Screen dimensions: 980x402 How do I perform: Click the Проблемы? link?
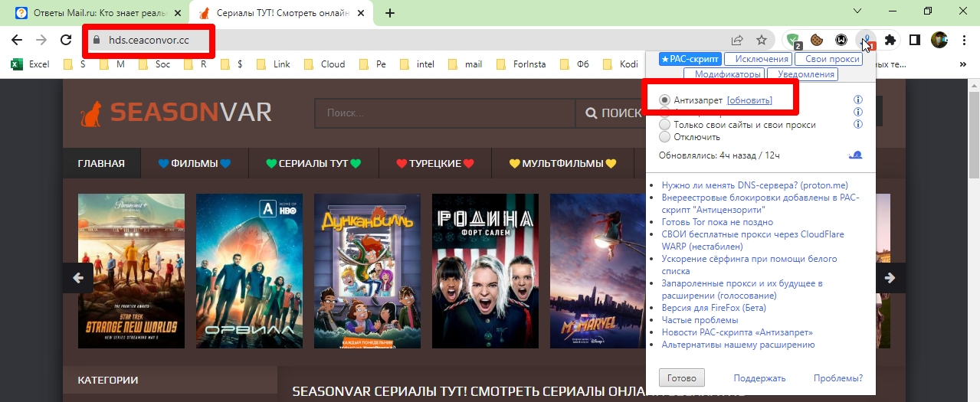coord(838,377)
